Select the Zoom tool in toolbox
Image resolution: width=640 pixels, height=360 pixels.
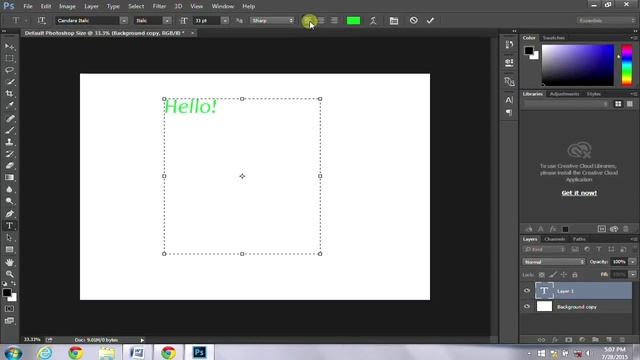pyautogui.click(x=9, y=274)
